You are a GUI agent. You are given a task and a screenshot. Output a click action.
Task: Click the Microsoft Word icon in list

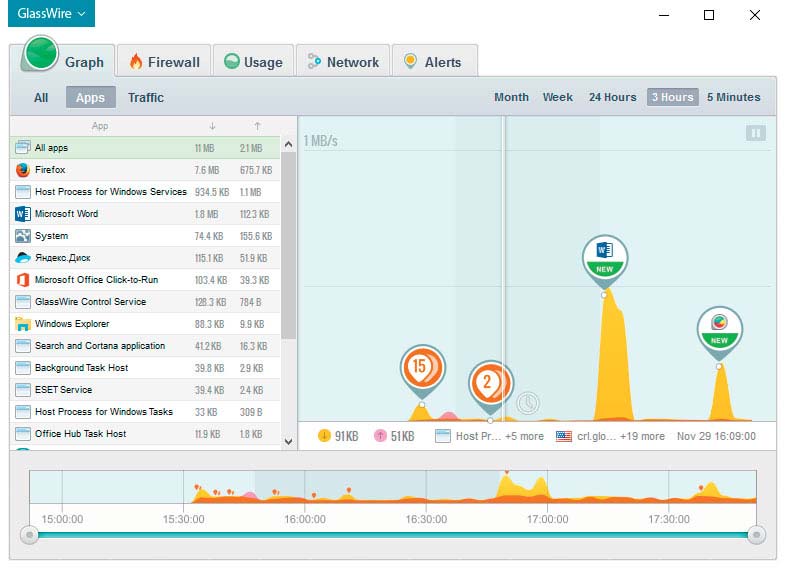(x=23, y=214)
